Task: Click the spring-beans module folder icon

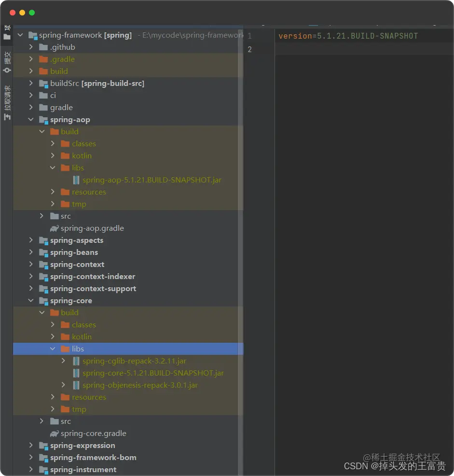Action: pos(44,252)
